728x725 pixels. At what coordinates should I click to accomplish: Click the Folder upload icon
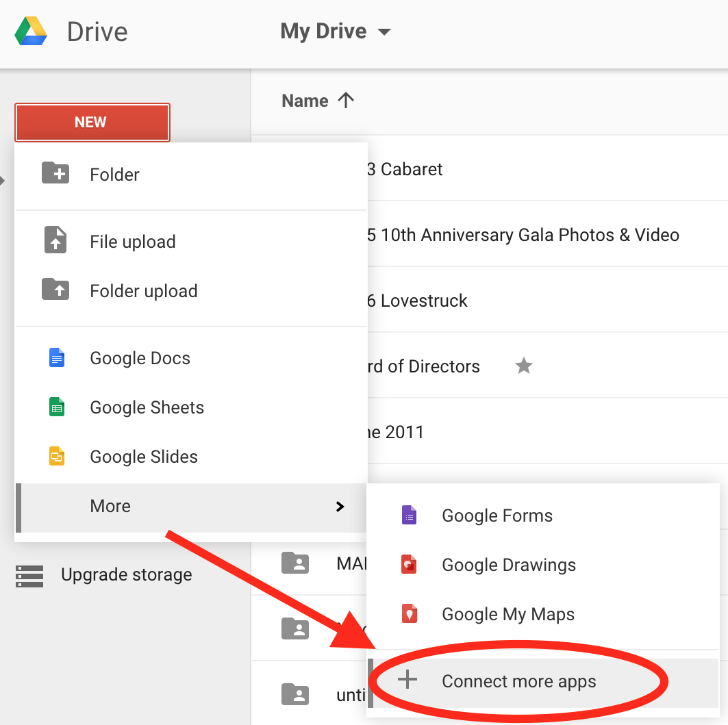[x=55, y=289]
